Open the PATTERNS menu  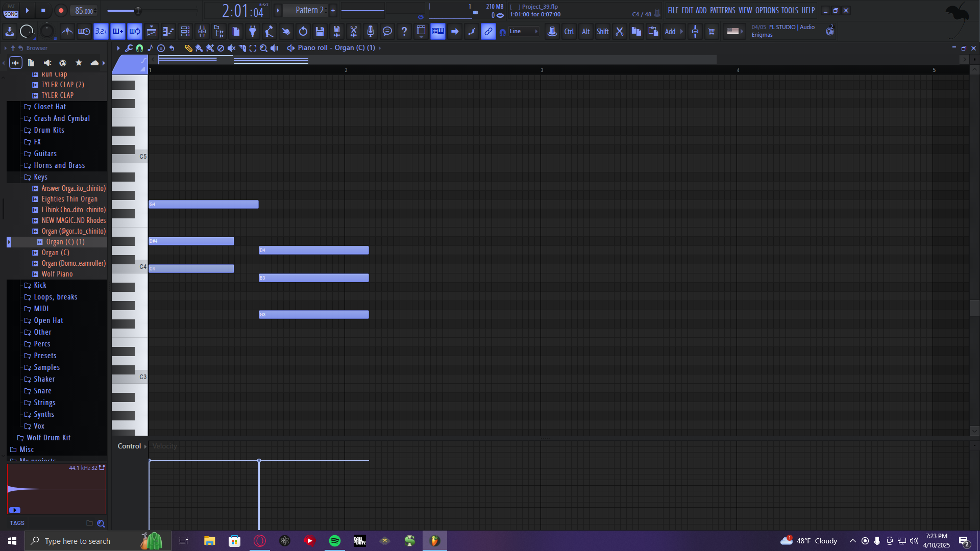click(x=722, y=10)
